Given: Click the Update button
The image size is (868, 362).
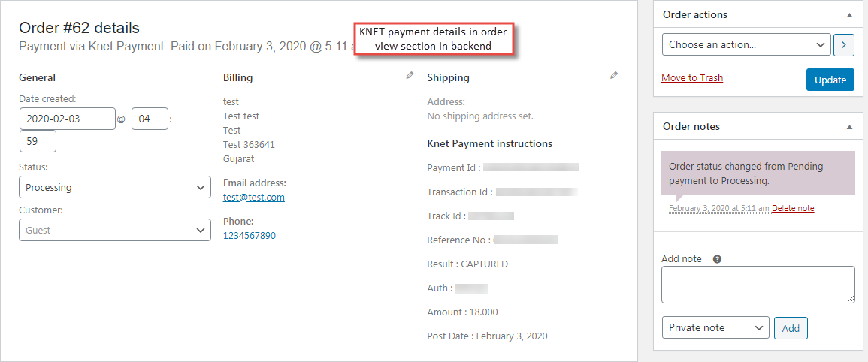Looking at the screenshot, I should point(830,80).
